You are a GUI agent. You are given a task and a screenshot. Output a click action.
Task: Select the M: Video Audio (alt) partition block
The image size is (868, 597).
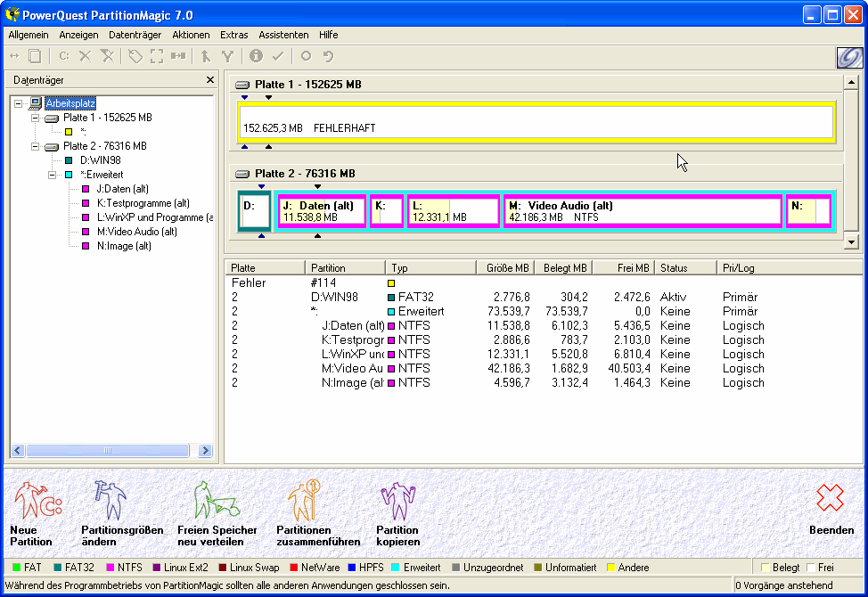point(643,211)
